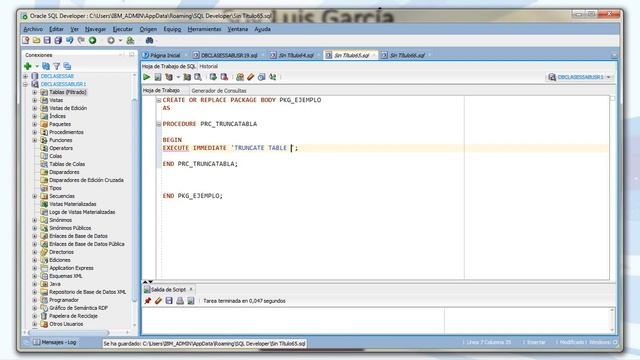Click the Run Script icon

[158, 77]
